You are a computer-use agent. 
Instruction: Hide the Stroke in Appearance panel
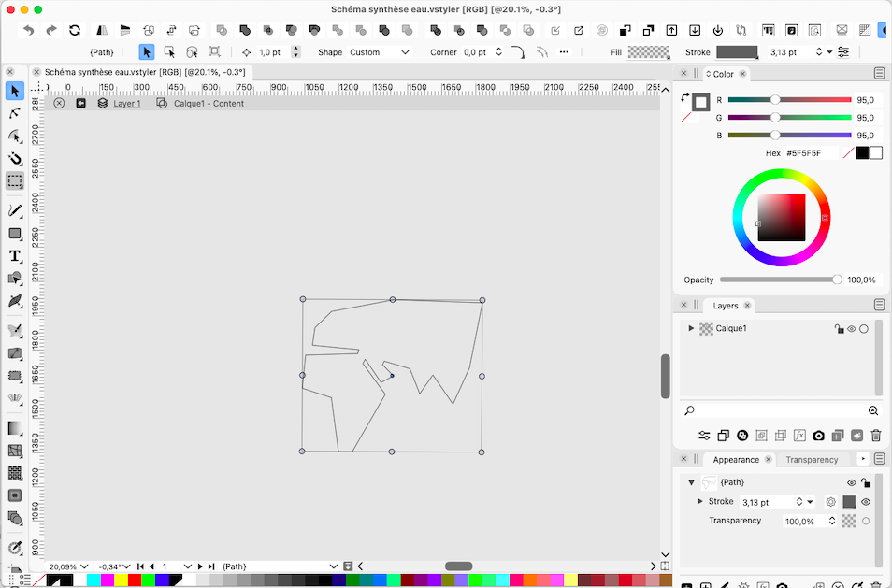coord(866,502)
